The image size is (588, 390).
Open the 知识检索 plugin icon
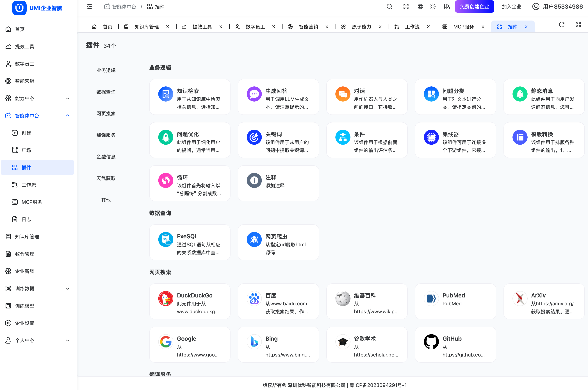click(165, 94)
